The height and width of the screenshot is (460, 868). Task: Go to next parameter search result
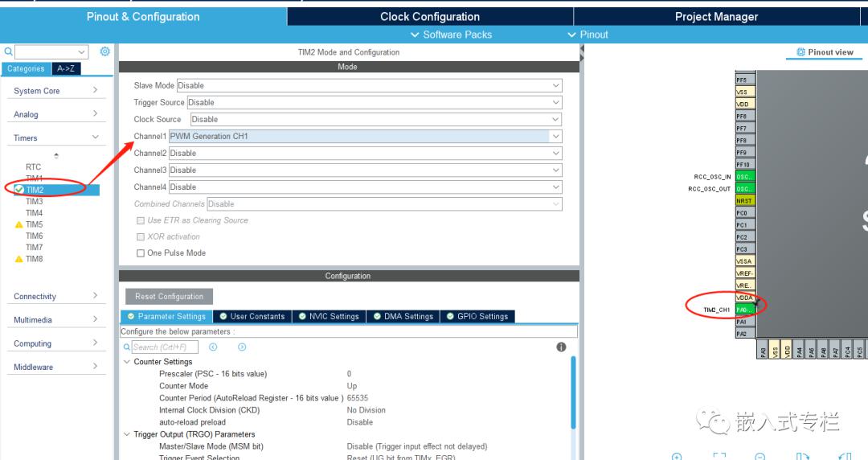[x=242, y=347]
